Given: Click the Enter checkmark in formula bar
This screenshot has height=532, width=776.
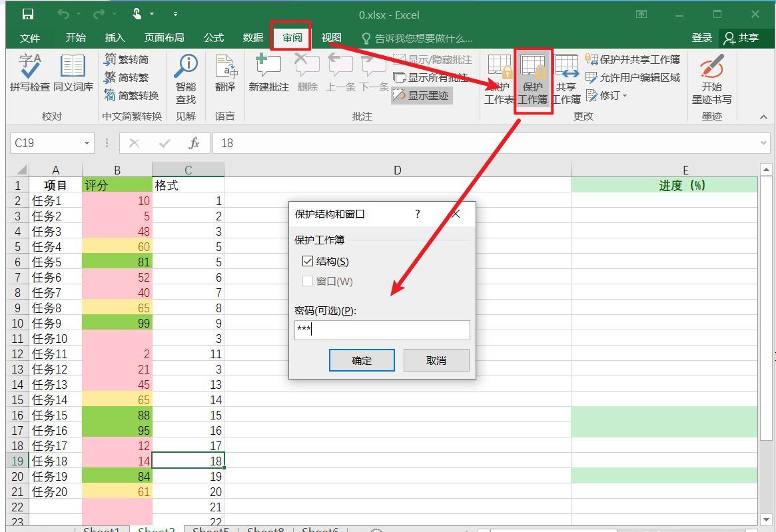Looking at the screenshot, I should pyautogui.click(x=165, y=143).
